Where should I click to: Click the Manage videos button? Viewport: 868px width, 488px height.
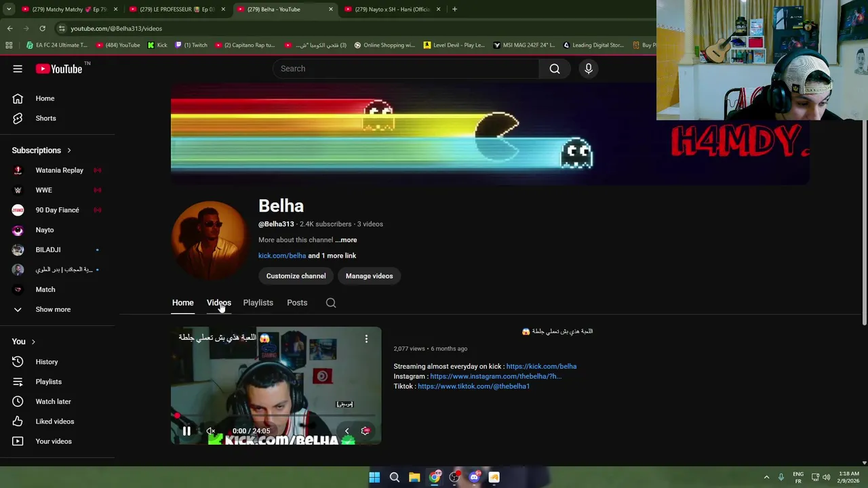tap(369, 276)
